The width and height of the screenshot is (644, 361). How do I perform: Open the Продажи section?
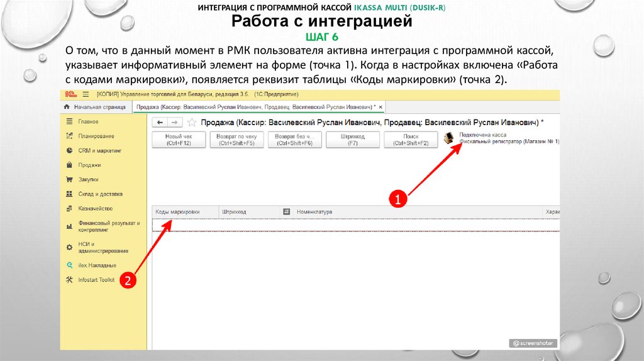(89, 165)
